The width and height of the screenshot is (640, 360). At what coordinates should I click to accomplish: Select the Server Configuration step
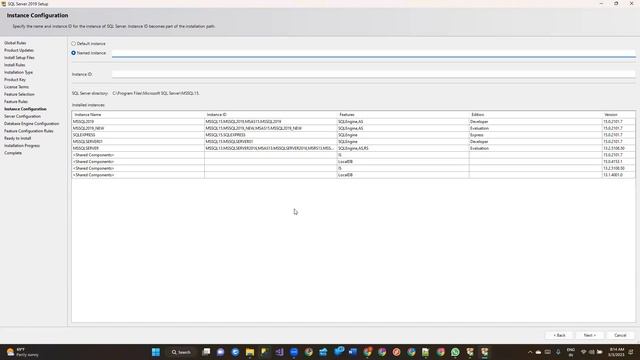(22, 116)
